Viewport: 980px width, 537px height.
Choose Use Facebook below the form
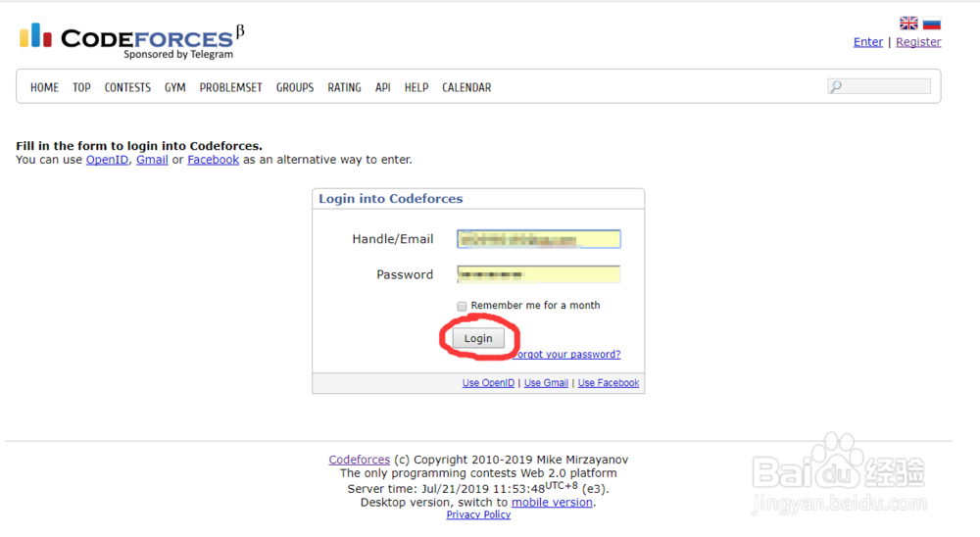[609, 382]
